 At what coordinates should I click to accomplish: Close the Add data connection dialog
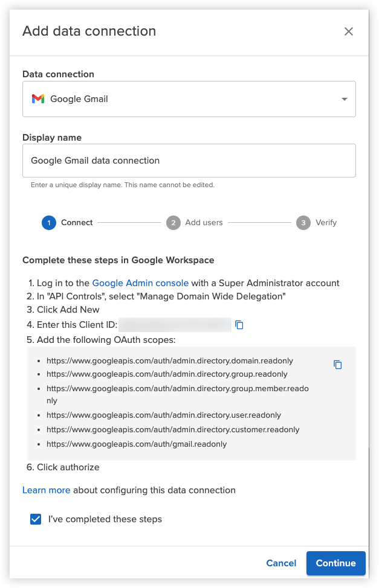point(349,31)
